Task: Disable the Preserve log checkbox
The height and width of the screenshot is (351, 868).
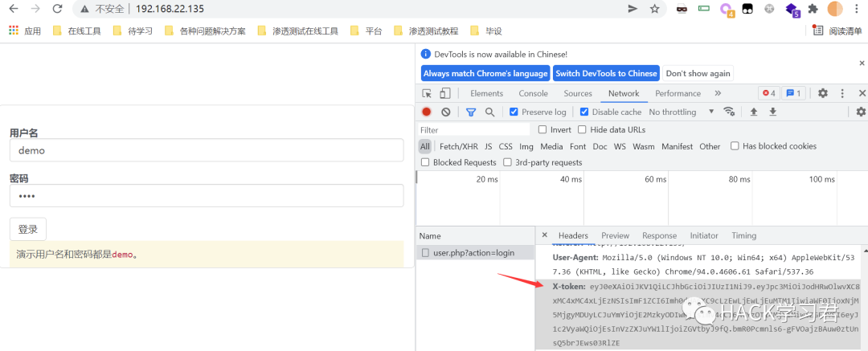Action: (x=514, y=112)
